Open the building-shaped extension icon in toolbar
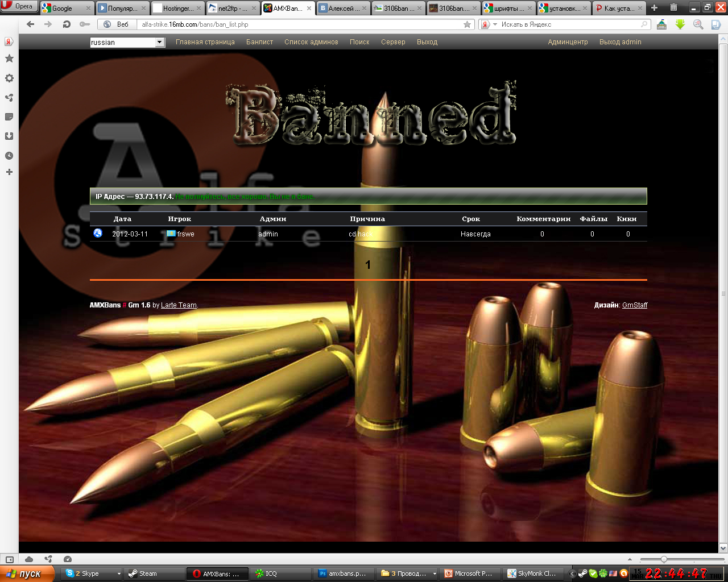This screenshot has height=582, width=728. point(662,24)
